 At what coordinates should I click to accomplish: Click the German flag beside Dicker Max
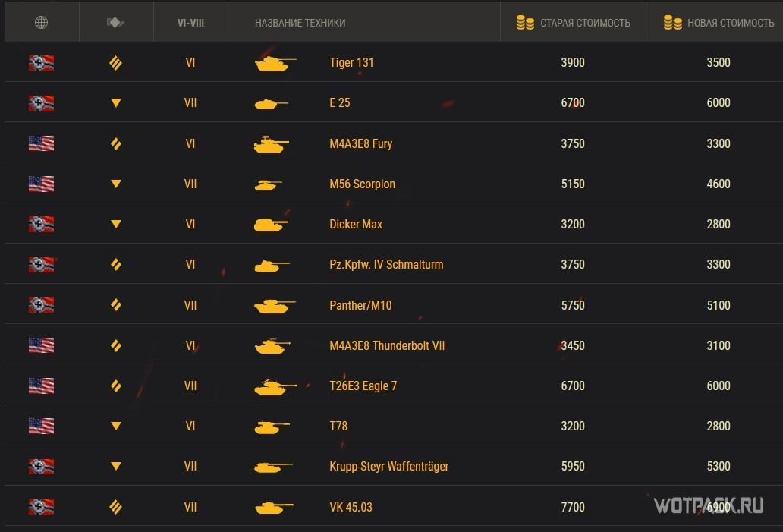pyautogui.click(x=41, y=224)
